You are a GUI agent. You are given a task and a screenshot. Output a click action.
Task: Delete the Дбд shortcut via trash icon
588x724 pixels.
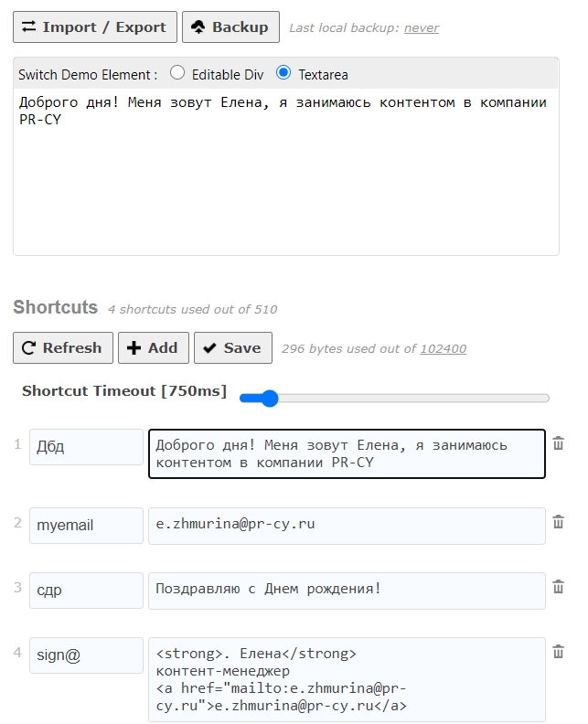(558, 443)
